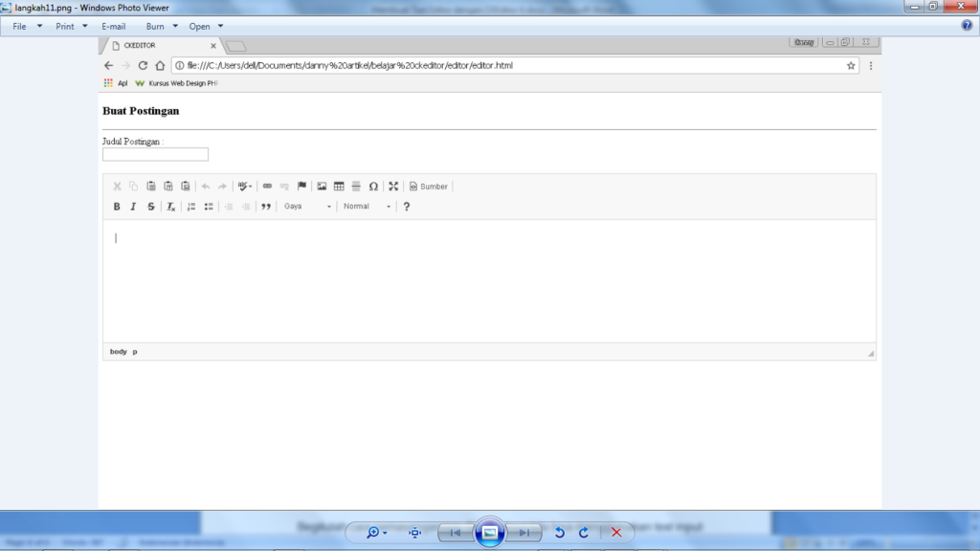Maximize the editor with the fullscreen icon
Viewport: 980px width, 551px height.
pos(393,187)
